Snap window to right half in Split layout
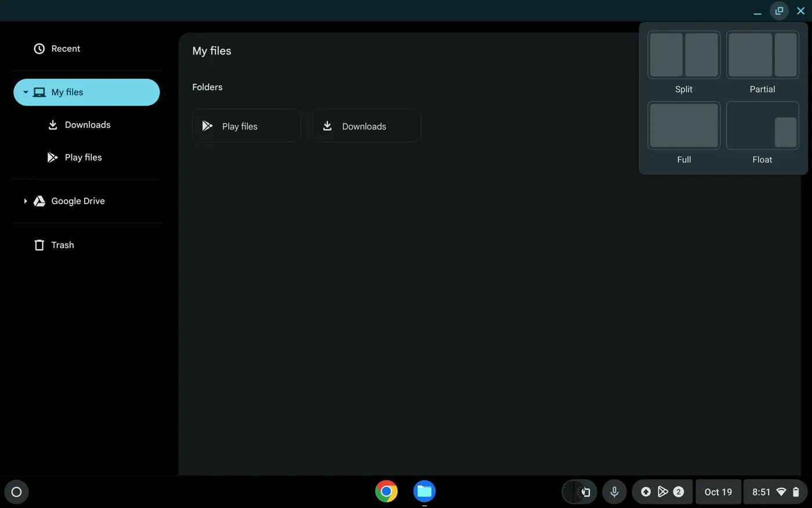 (x=702, y=55)
